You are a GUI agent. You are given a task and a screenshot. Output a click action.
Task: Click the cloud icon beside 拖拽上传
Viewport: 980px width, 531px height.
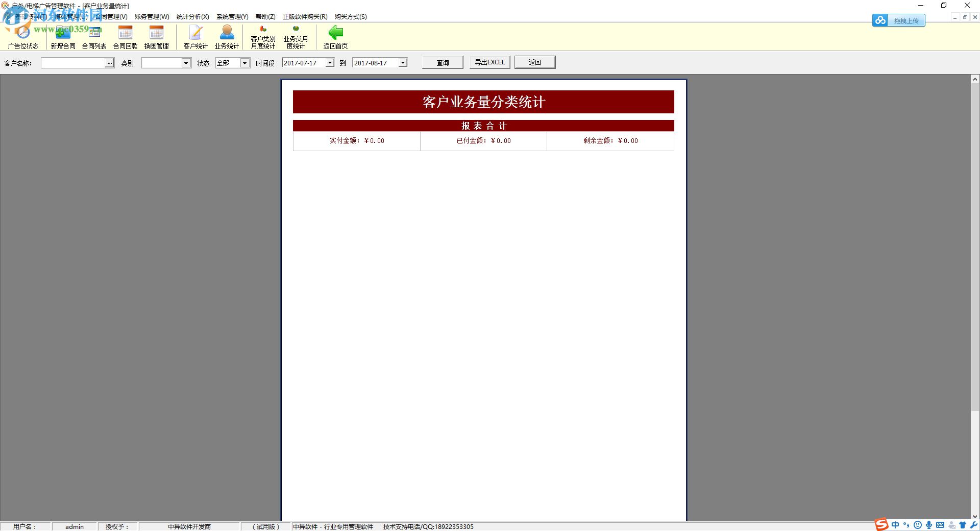coord(880,20)
